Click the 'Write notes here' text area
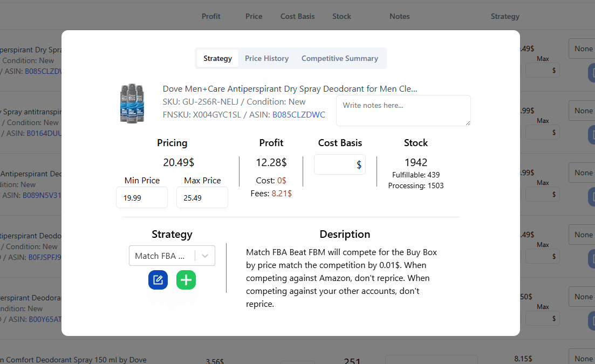 tap(403, 111)
